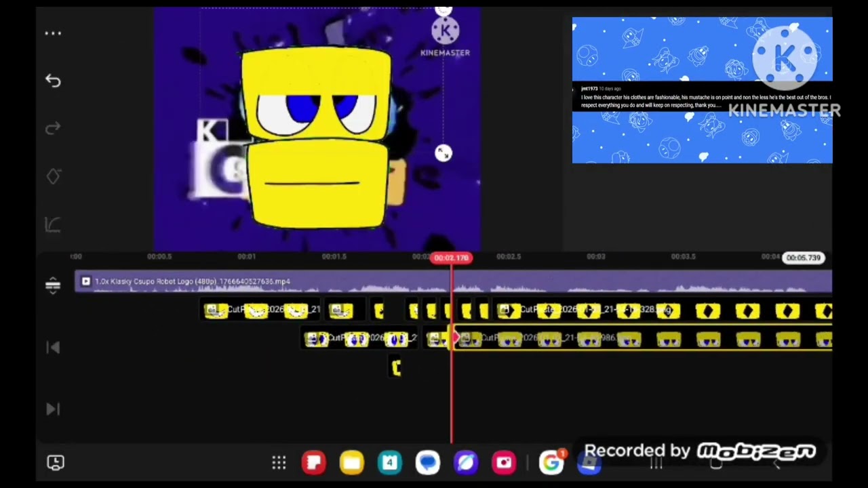The height and width of the screenshot is (488, 868).
Task: Grab the layer scale handle in preview
Action: [x=443, y=154]
